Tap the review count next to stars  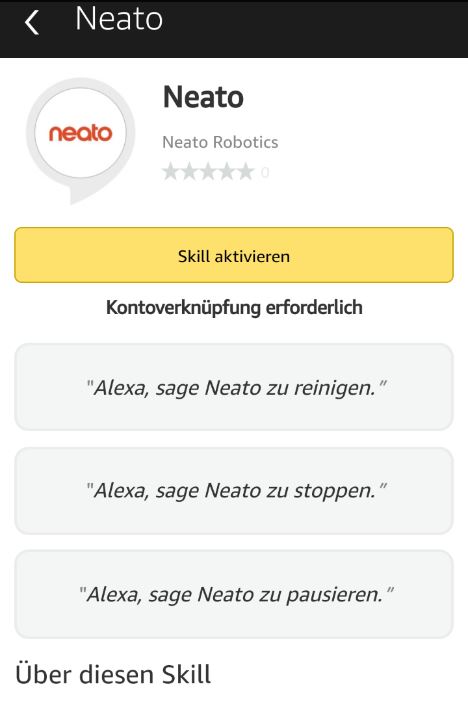click(265, 172)
